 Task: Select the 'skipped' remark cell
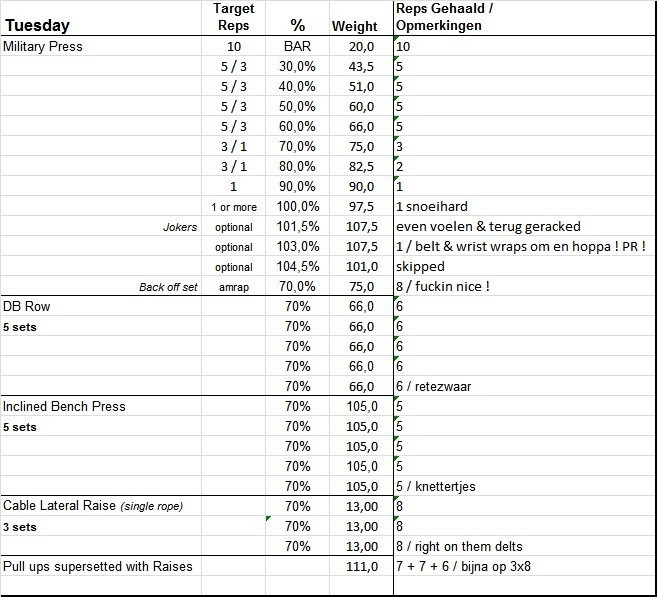click(x=420, y=267)
